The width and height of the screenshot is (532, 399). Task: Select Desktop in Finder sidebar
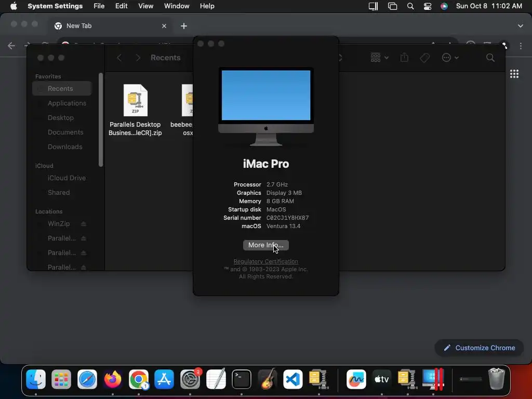point(62,118)
